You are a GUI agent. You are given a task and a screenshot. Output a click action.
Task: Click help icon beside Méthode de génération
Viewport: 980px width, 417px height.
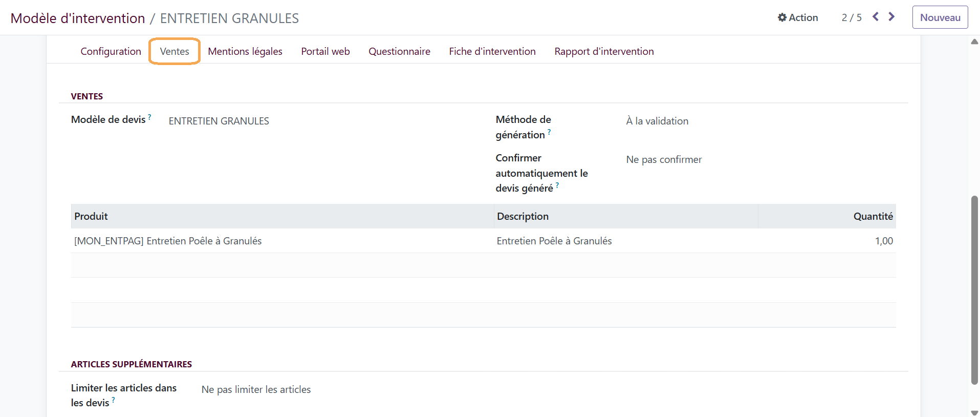[x=549, y=132]
